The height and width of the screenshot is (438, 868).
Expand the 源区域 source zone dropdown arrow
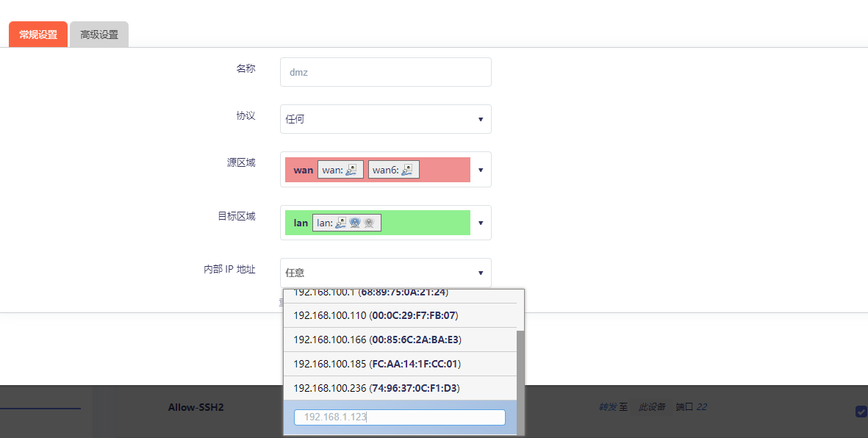(481, 170)
